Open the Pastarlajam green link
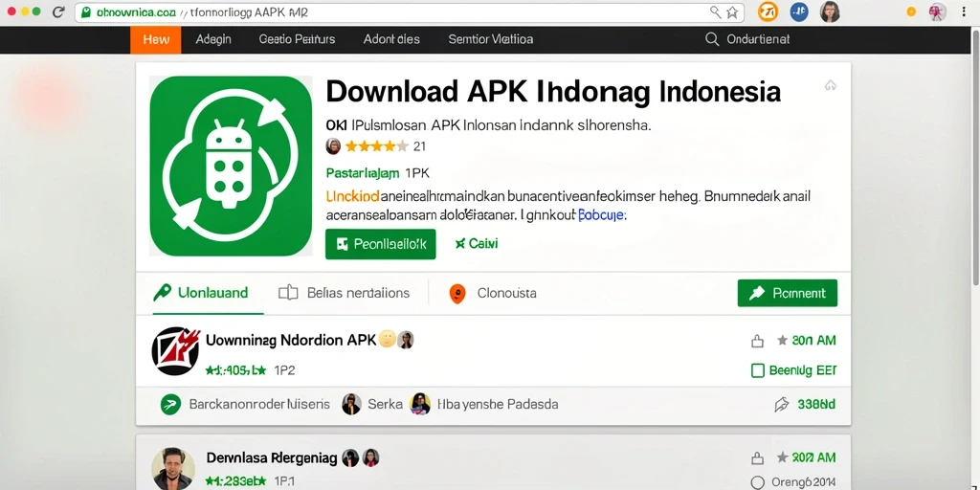 [x=363, y=173]
